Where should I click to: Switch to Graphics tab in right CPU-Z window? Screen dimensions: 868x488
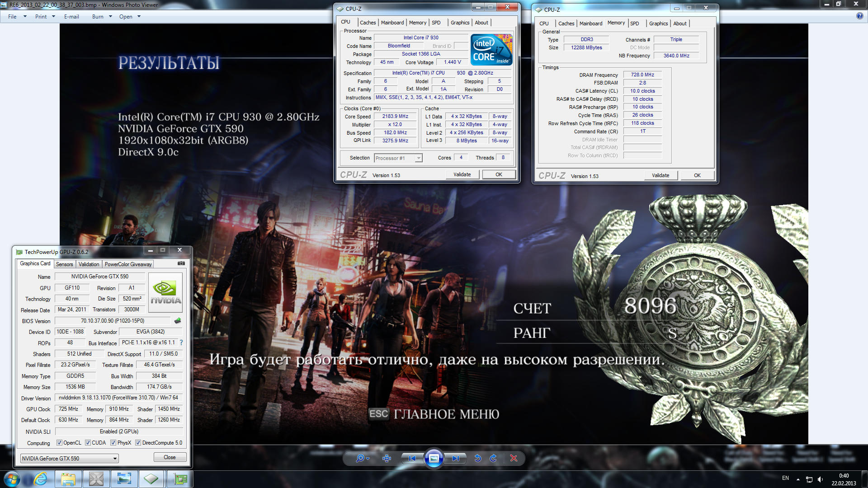pos(658,23)
